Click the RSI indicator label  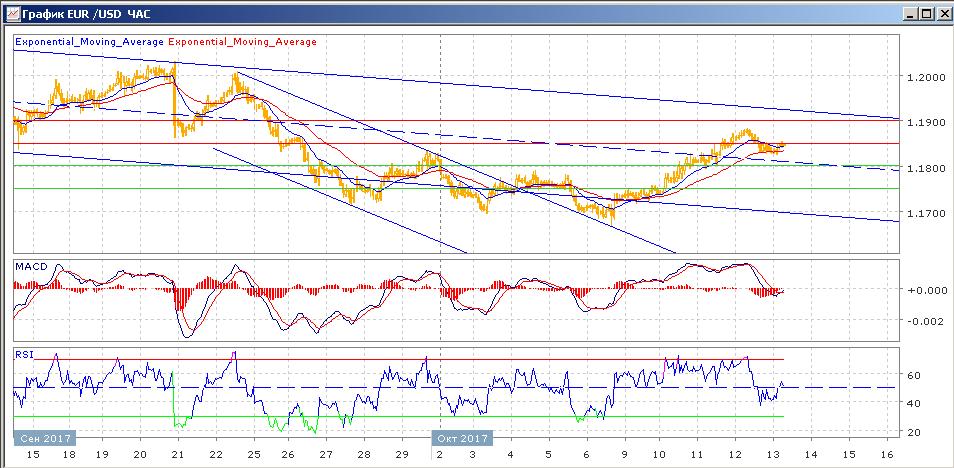23,354
